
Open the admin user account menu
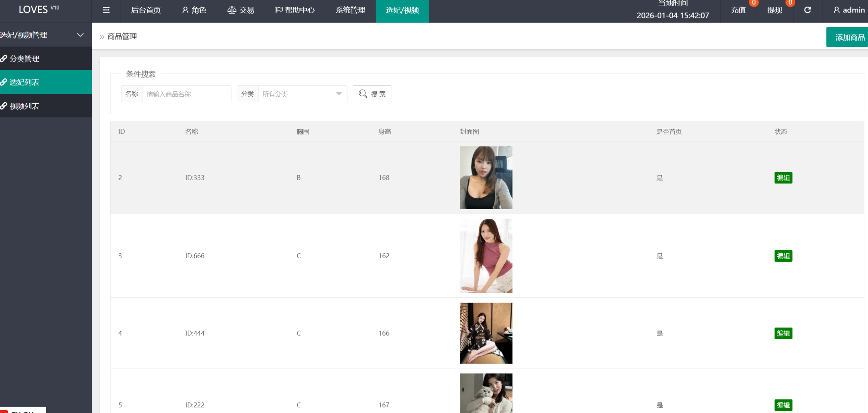pyautogui.click(x=849, y=10)
